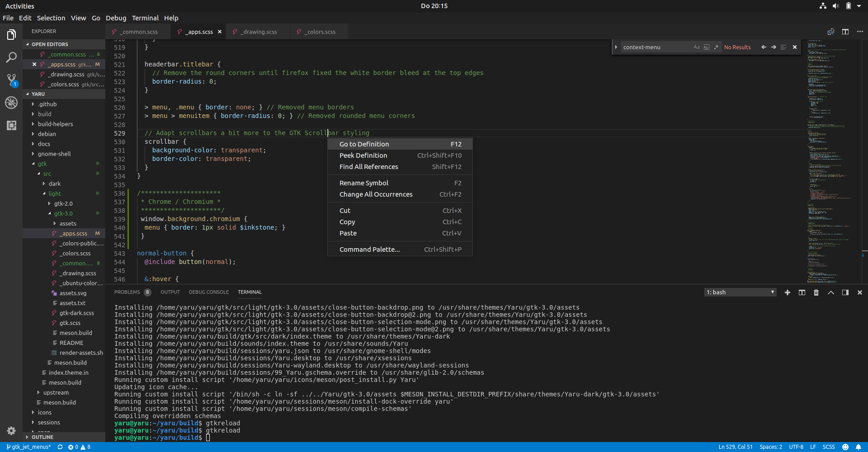Split the editor to the right
868x452 pixels.
845,32
